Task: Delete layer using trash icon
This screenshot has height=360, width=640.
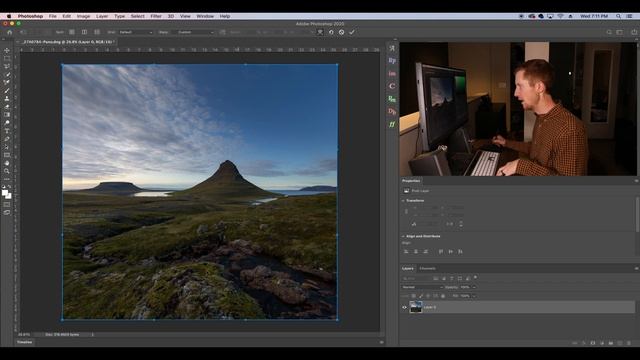Action: click(x=629, y=343)
